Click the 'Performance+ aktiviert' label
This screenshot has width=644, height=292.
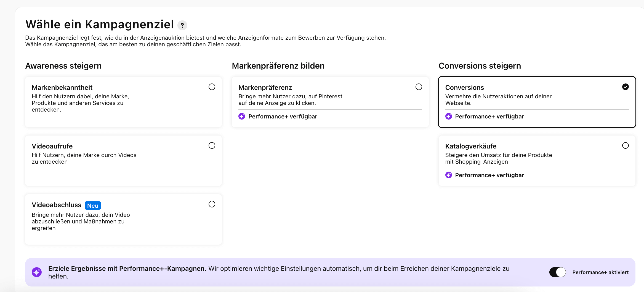click(x=600, y=272)
